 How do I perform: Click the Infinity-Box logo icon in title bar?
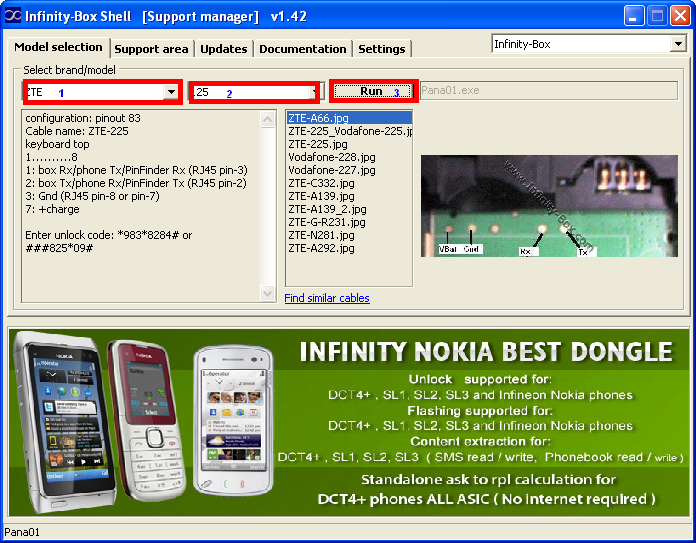pos(12,16)
